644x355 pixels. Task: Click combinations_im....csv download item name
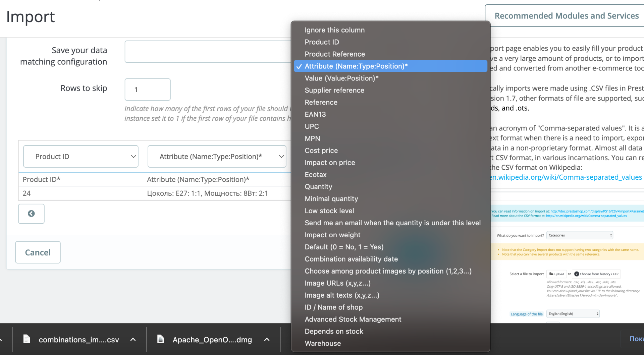79,340
